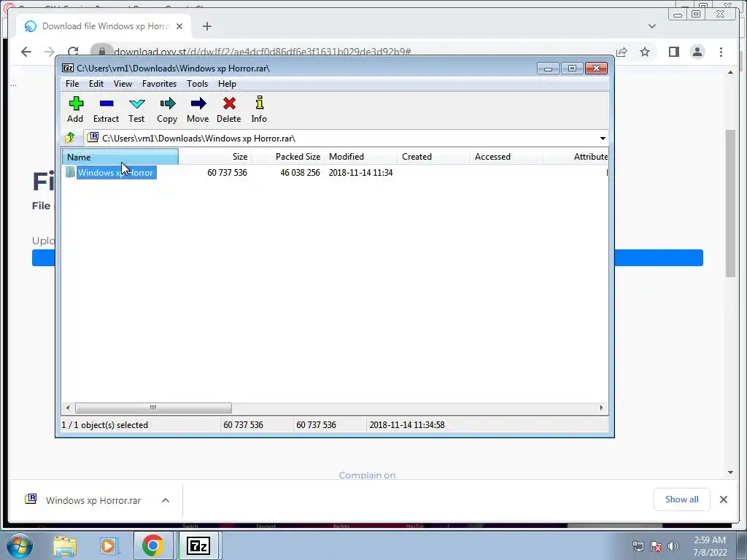Image resolution: width=747 pixels, height=560 pixels.
Task: Click the 2018-11-14 11:34 modified cell
Action: pos(360,172)
